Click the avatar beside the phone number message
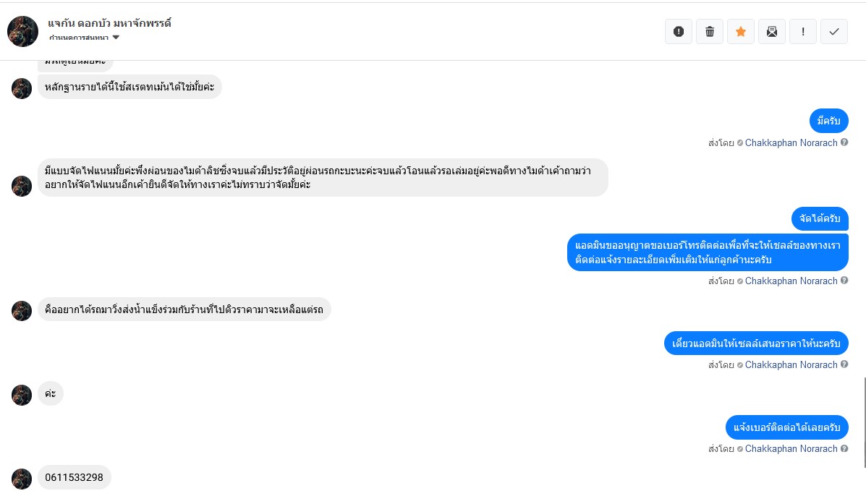The image size is (866, 504). (22, 478)
